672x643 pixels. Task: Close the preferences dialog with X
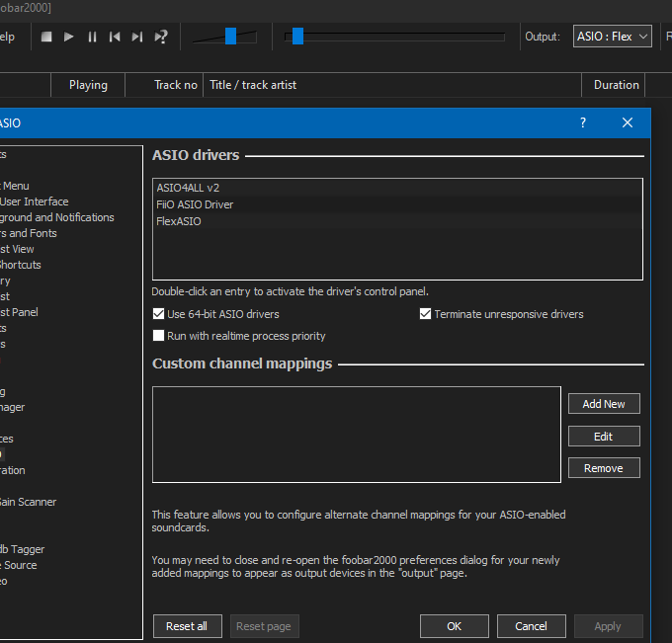click(628, 122)
